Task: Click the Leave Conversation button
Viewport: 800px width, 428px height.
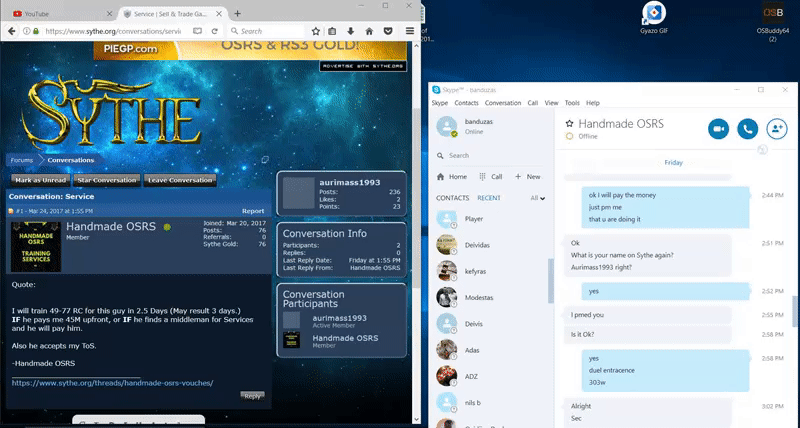Action: click(x=180, y=180)
